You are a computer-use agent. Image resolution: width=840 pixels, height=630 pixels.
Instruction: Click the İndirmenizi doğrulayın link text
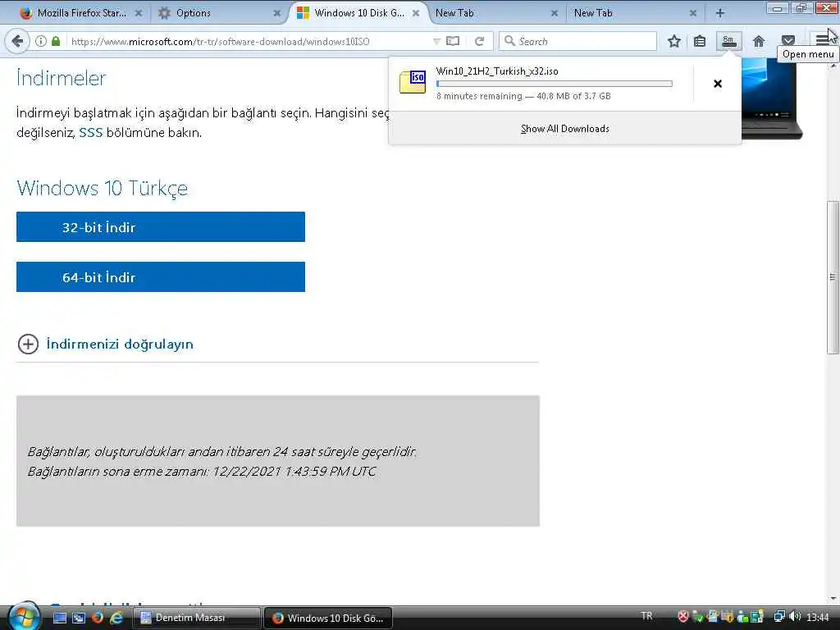pos(120,344)
